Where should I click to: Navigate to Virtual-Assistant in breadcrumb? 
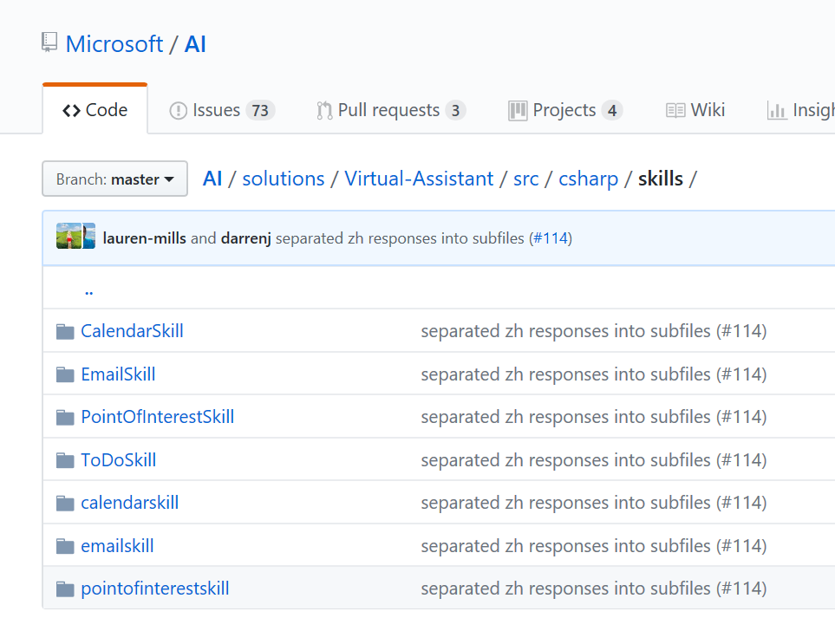[x=419, y=179]
